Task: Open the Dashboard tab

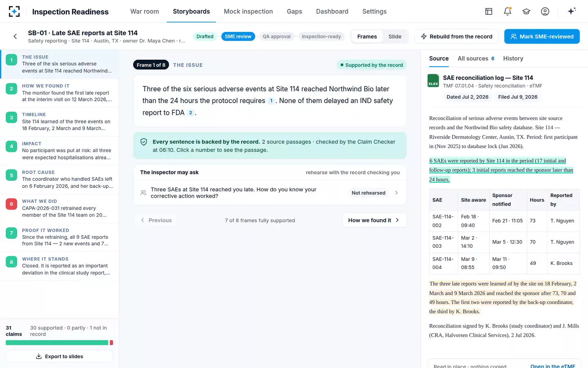Action: coord(332,11)
